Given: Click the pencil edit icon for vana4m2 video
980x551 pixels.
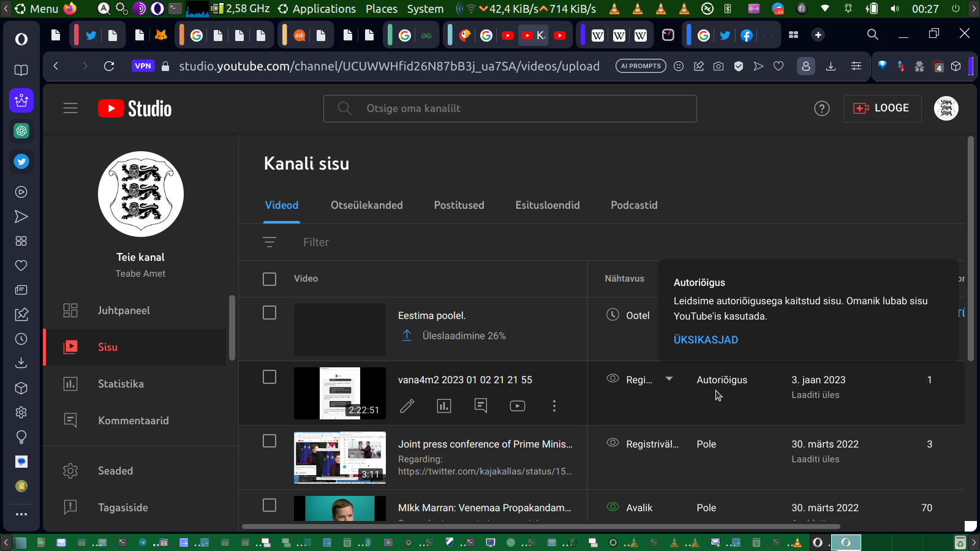Looking at the screenshot, I should click(x=407, y=406).
